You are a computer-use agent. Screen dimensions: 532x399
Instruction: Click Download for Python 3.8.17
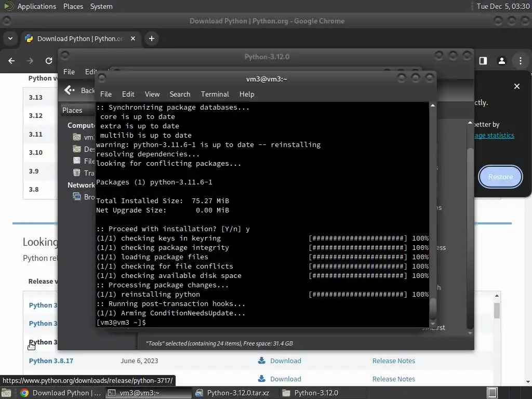click(x=285, y=361)
